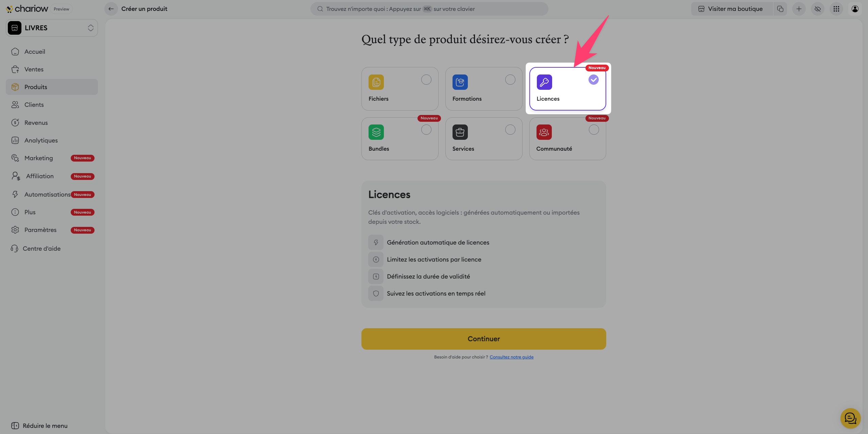Select the Communauté radio button
The width and height of the screenshot is (868, 434).
(594, 130)
